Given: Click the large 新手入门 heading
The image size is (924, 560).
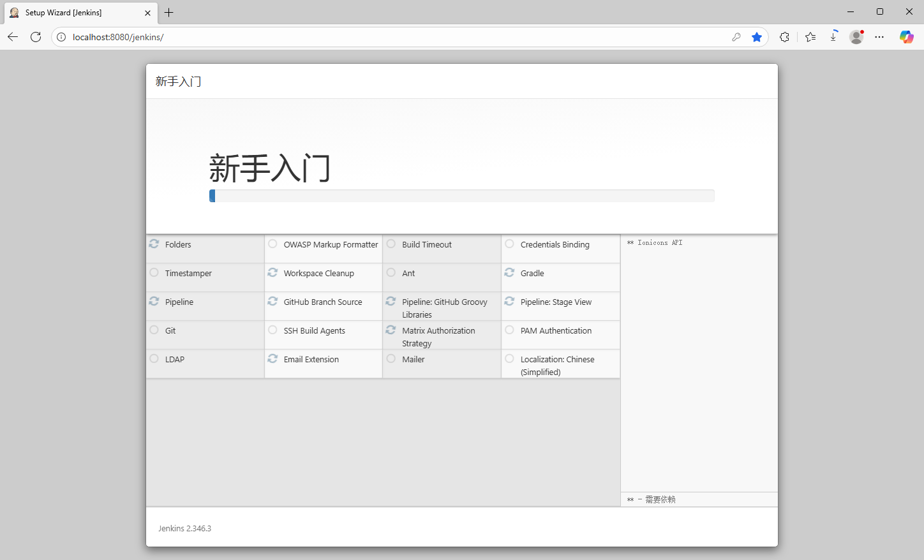Looking at the screenshot, I should (x=270, y=168).
